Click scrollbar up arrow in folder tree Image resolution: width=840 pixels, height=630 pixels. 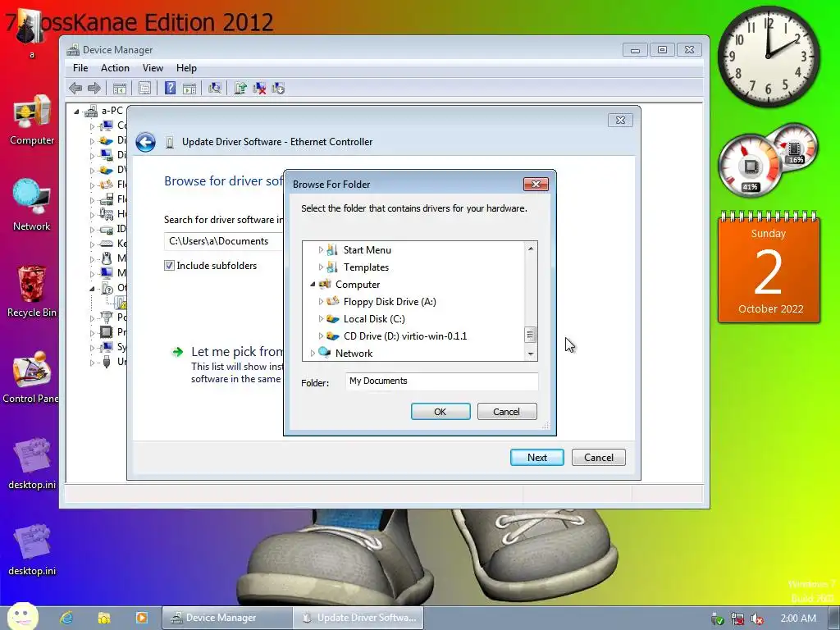tap(531, 248)
